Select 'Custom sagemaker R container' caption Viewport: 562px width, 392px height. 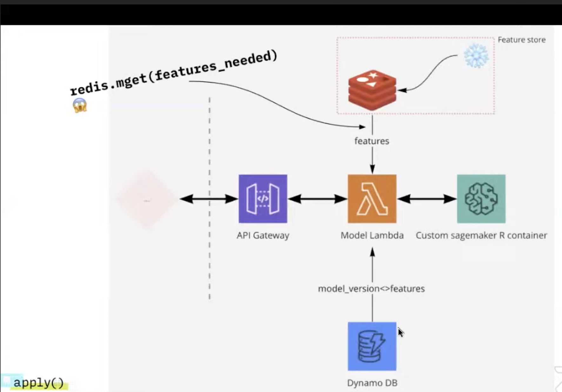pyautogui.click(x=481, y=236)
